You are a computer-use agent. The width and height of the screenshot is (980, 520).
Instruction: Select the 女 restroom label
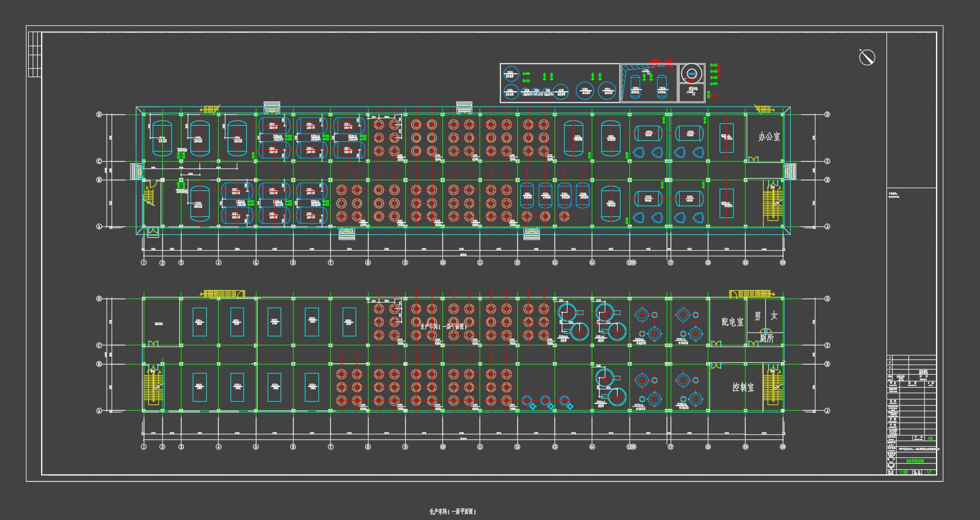pos(774,315)
